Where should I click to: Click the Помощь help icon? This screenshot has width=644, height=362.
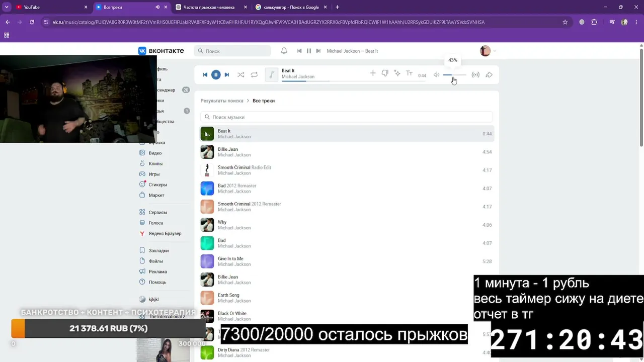(142, 282)
